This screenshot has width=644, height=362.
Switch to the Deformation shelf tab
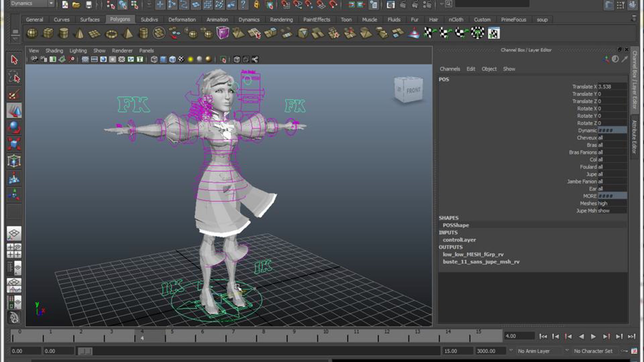tap(182, 20)
